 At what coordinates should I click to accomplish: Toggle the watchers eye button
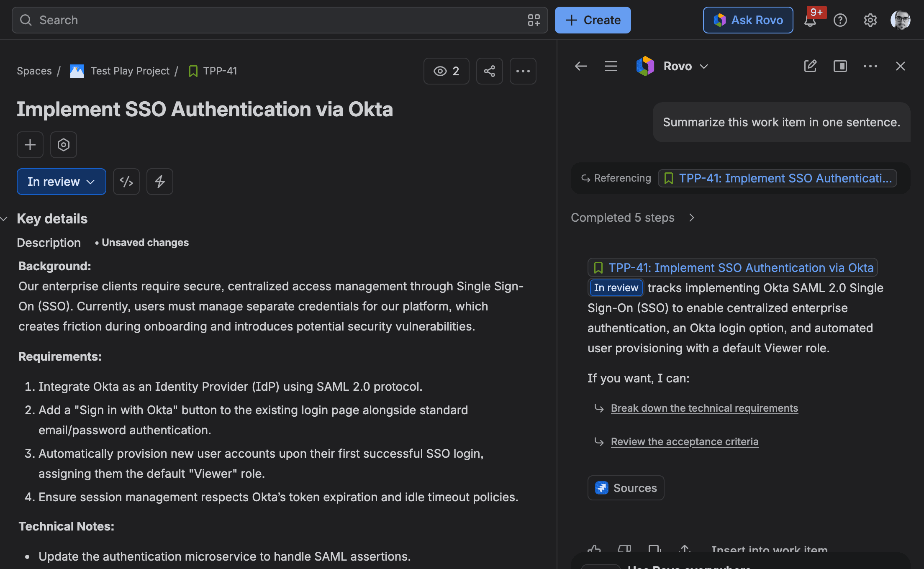pos(446,71)
